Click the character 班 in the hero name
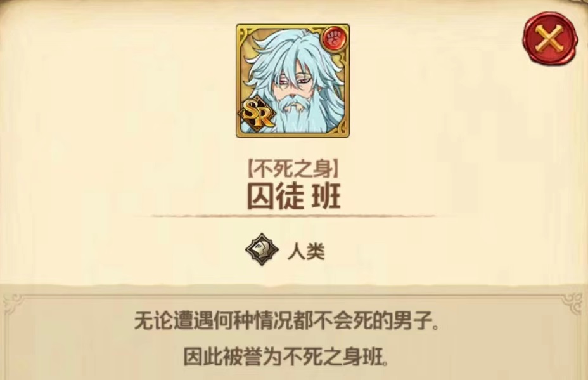The width and height of the screenshot is (588, 380). click(326, 196)
